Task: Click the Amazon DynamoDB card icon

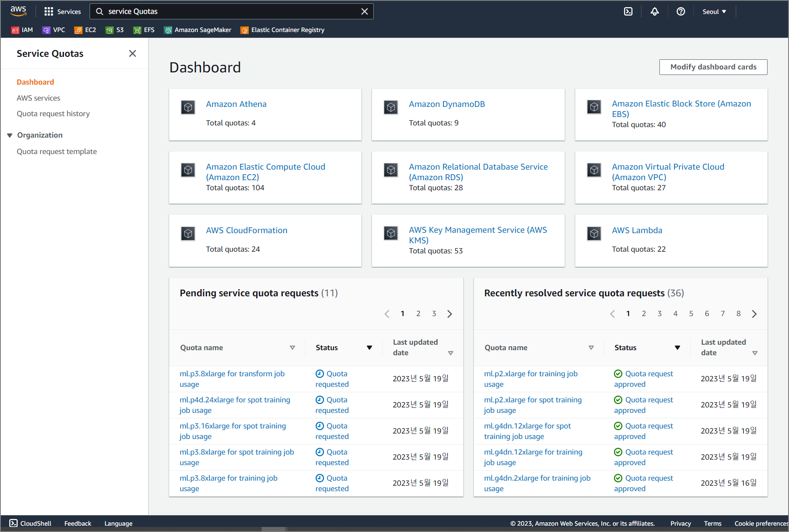Action: (391, 108)
